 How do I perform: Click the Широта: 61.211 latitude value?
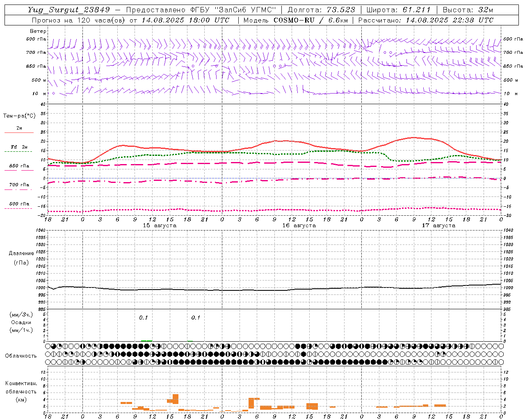coord(398,10)
